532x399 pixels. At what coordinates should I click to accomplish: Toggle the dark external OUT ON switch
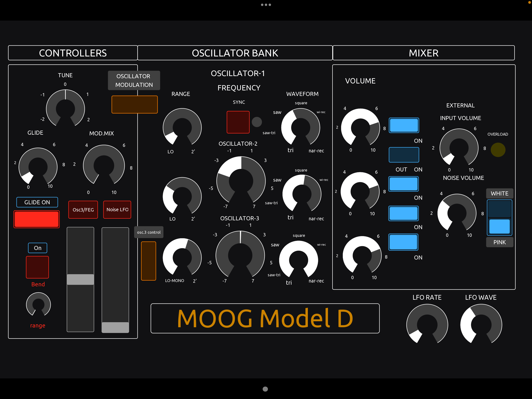(x=404, y=155)
